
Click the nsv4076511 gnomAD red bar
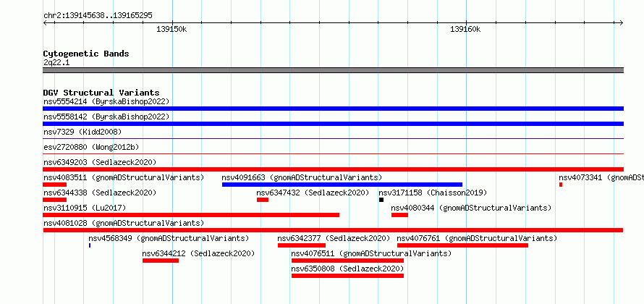347,261
